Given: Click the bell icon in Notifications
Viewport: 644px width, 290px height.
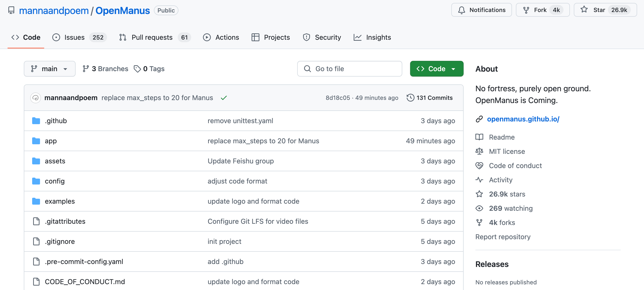Looking at the screenshot, I should [461, 10].
